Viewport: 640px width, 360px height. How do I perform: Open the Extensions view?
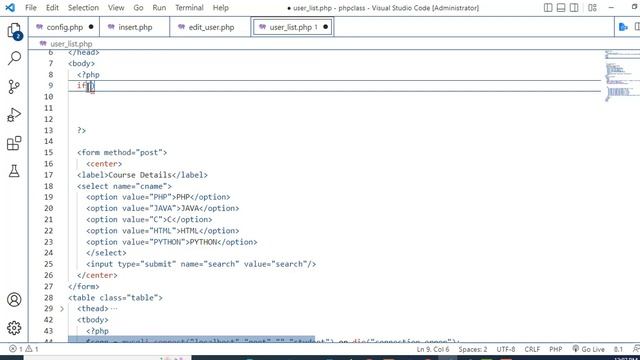pos(14,143)
